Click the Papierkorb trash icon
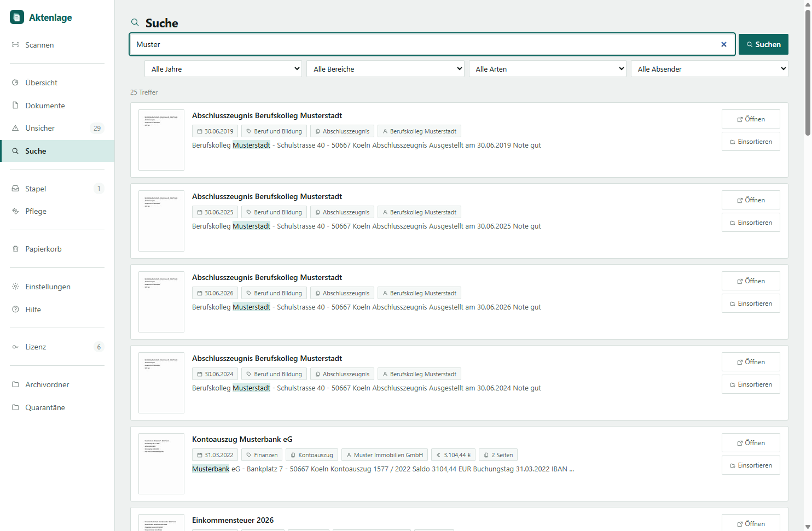812x531 pixels. point(15,249)
